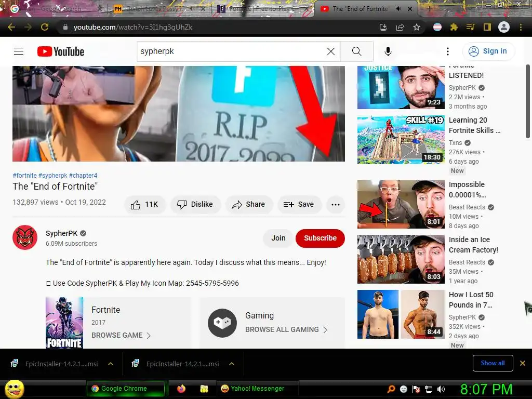Open more actions ellipsis under the video
The height and width of the screenshot is (399, 532).
(335, 204)
